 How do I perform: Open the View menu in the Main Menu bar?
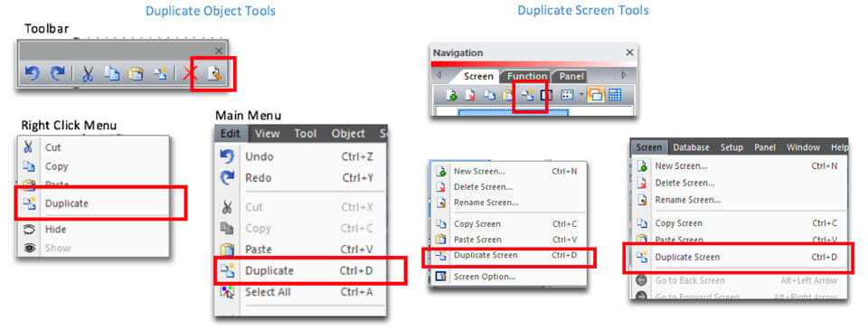click(268, 134)
